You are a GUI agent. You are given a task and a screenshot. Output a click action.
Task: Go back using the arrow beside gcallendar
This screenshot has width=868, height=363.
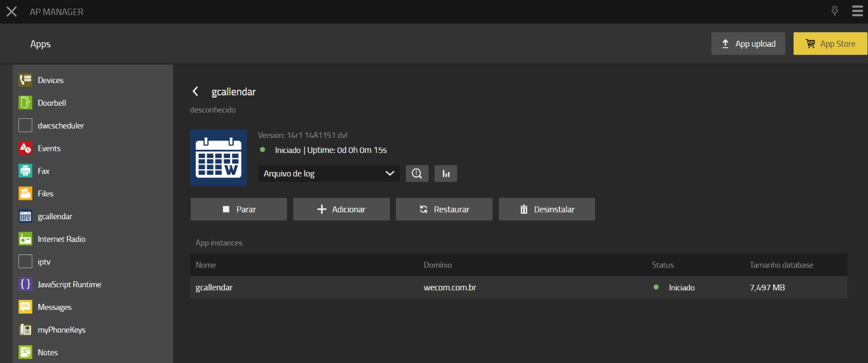click(x=195, y=92)
